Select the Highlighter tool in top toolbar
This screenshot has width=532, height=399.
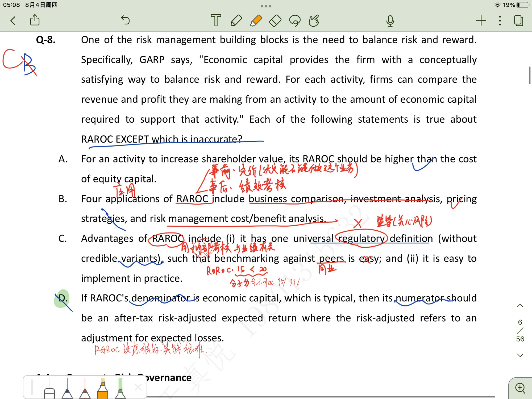(256, 20)
